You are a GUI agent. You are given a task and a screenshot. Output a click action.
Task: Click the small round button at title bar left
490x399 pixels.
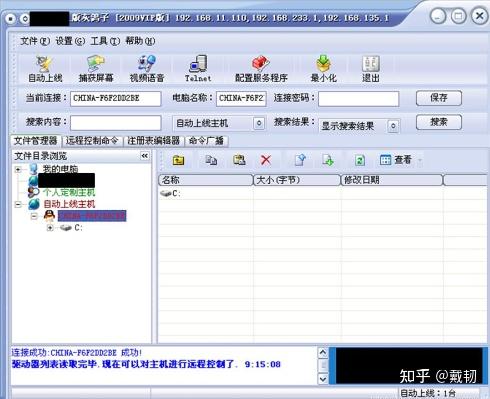pos(11,19)
